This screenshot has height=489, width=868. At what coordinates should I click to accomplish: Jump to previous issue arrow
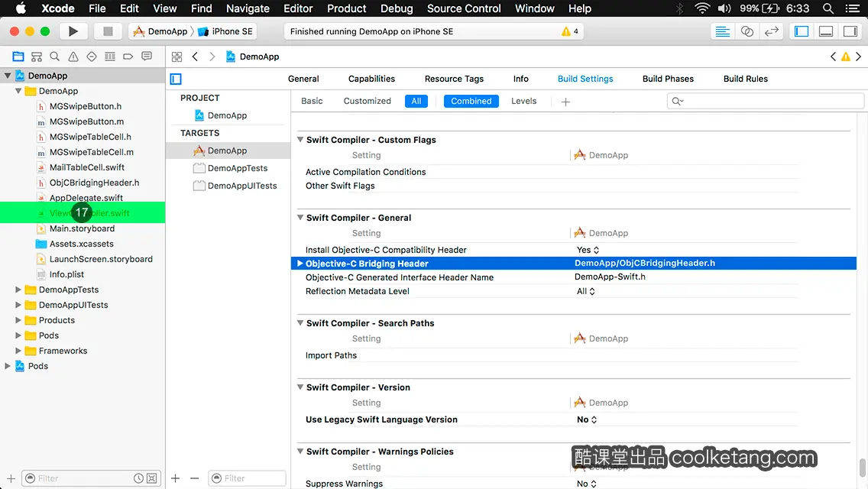pyautogui.click(x=833, y=57)
